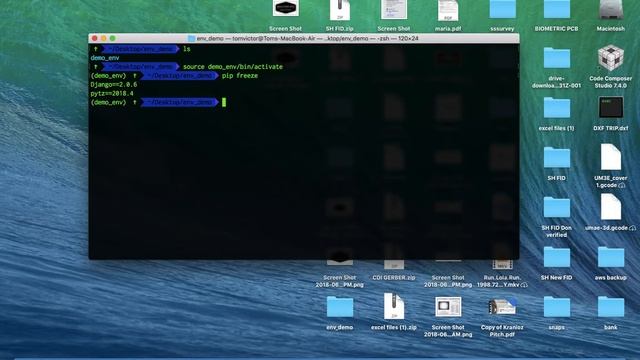Viewport: 640px width, 360px height.
Task: Select the CDI GERBER.zip file
Action: [393, 264]
